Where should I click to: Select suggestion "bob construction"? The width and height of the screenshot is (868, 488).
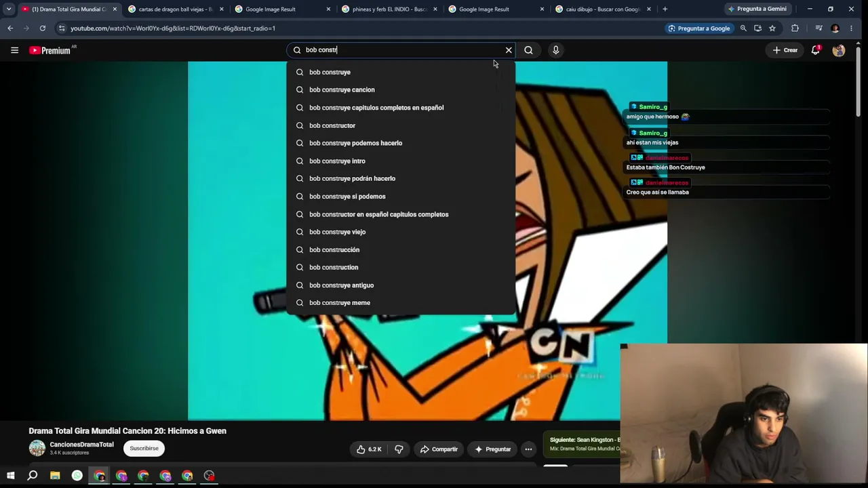point(401,267)
